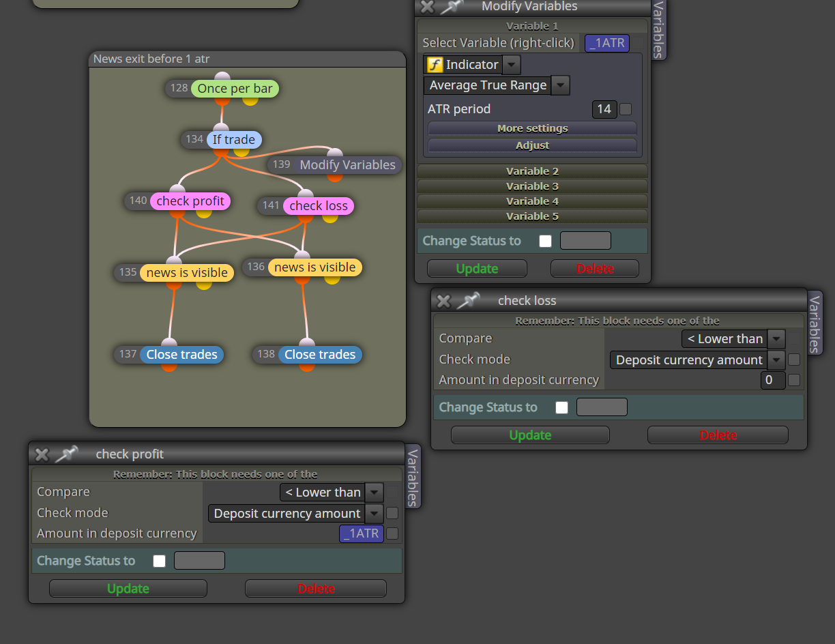Click Update button in Modify Variables
This screenshot has width=835, height=644.
[x=477, y=268]
